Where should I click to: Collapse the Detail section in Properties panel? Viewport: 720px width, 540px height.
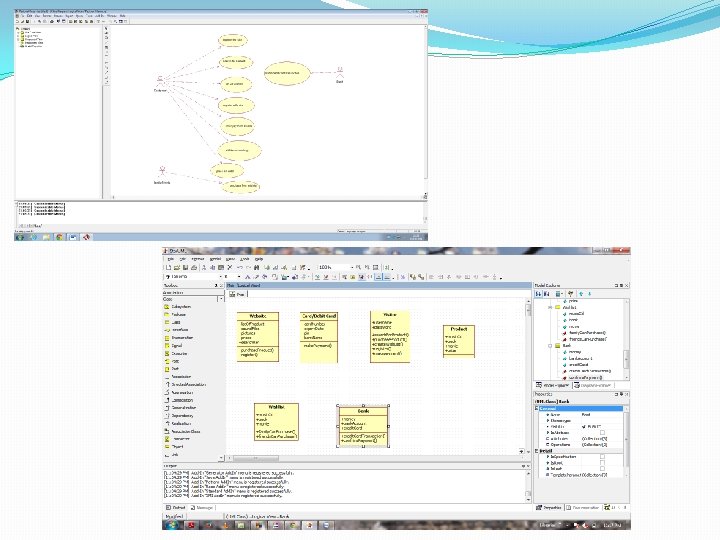(x=536, y=451)
